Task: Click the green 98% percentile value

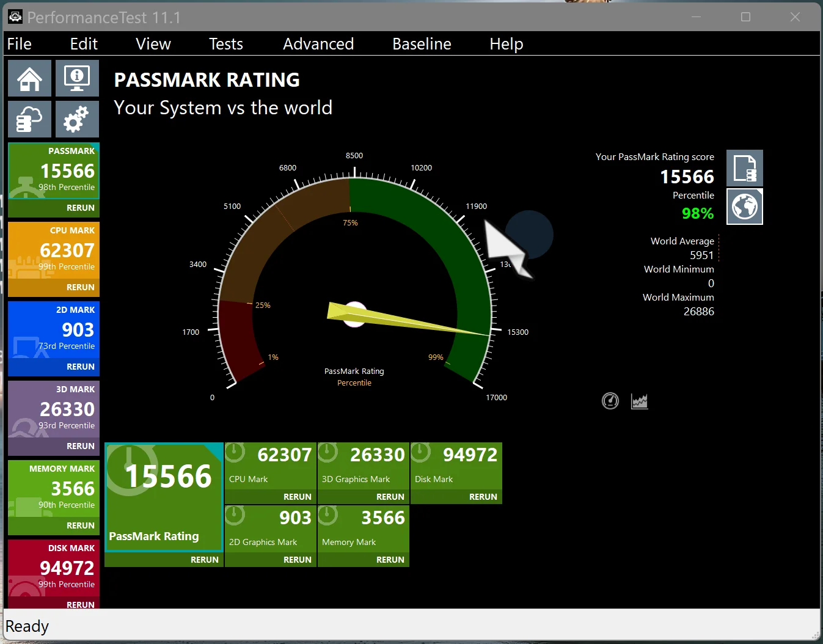Action: (698, 213)
